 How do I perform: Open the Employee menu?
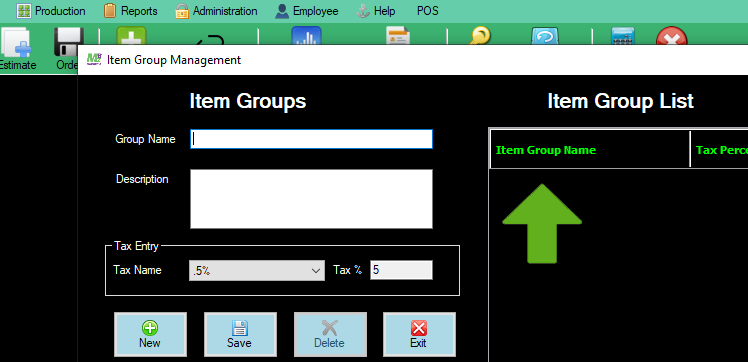[307, 11]
